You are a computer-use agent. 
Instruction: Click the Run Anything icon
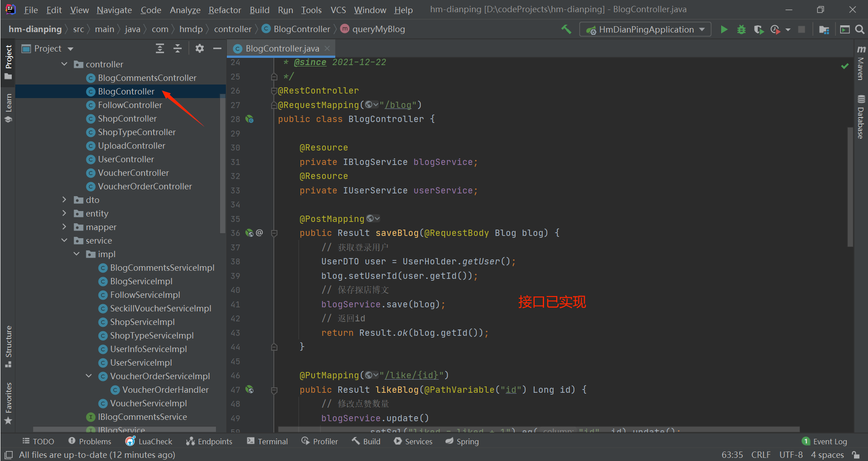[845, 29]
